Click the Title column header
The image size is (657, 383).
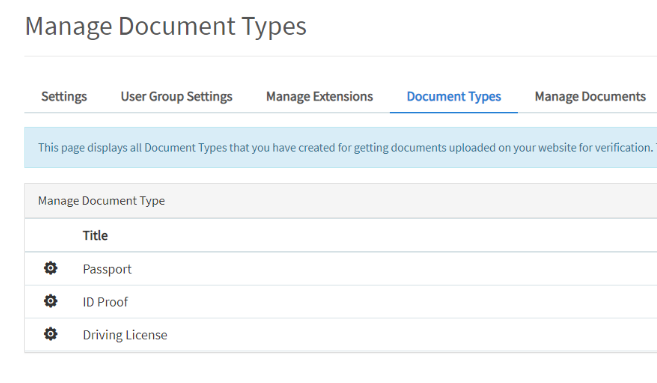[95, 235]
